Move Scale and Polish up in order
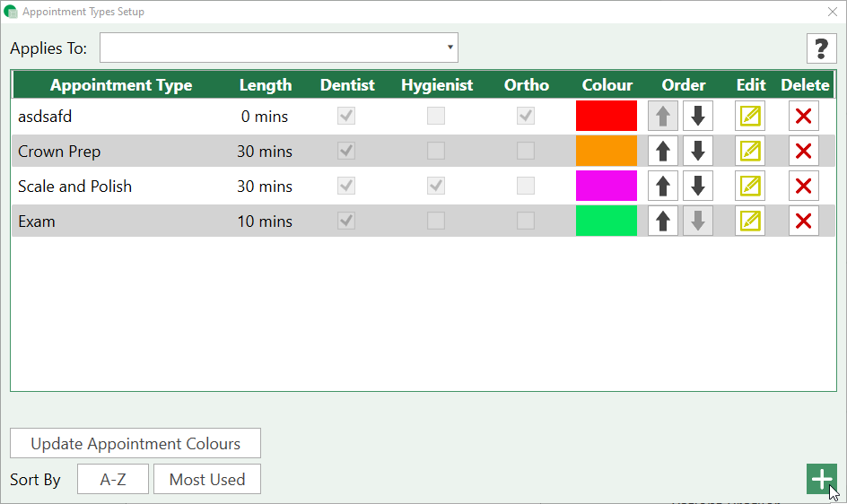 663,186
